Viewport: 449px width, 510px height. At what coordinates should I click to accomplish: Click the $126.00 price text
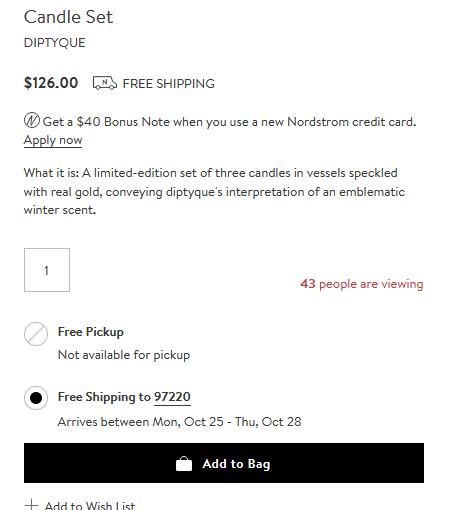pos(51,83)
